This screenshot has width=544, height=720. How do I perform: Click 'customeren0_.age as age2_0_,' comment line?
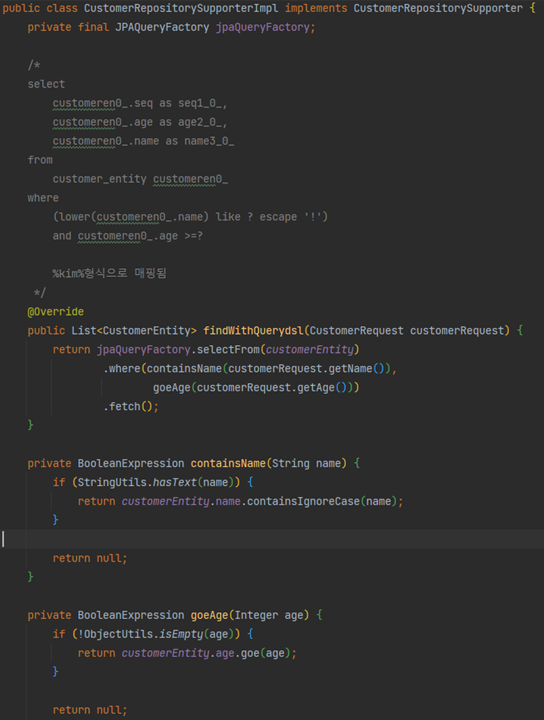pos(140,122)
